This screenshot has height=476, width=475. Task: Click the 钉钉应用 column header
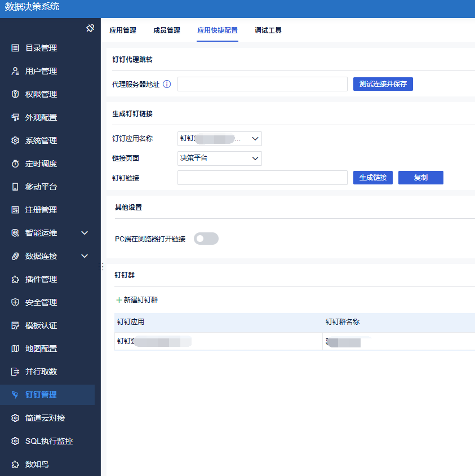[131, 322]
